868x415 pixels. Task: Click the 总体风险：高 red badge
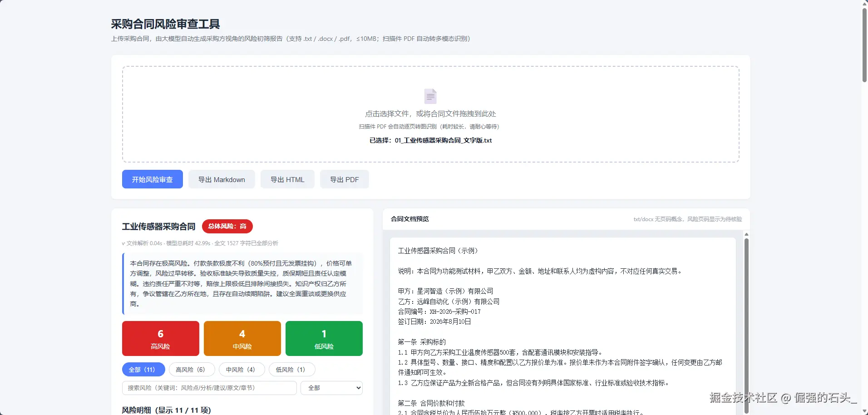(227, 226)
